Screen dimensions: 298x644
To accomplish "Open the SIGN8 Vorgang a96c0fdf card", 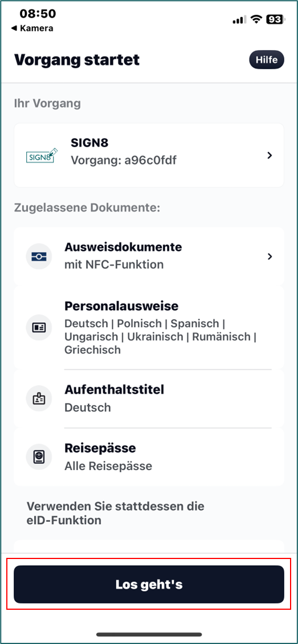I will (149, 155).
